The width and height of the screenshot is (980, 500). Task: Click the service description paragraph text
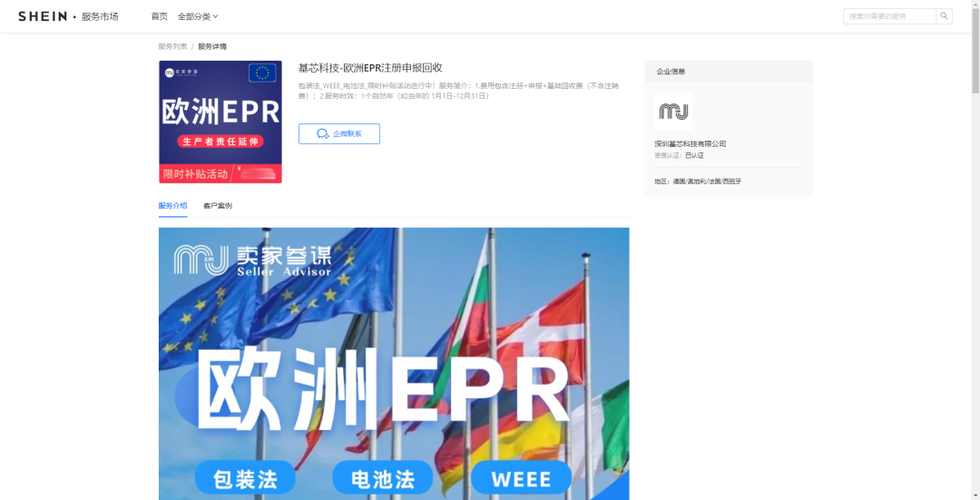click(x=459, y=91)
